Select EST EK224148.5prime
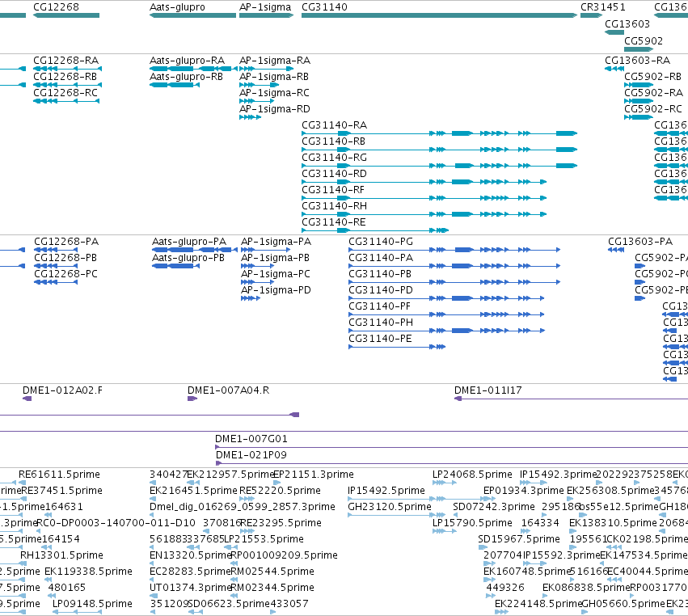 coord(538,605)
